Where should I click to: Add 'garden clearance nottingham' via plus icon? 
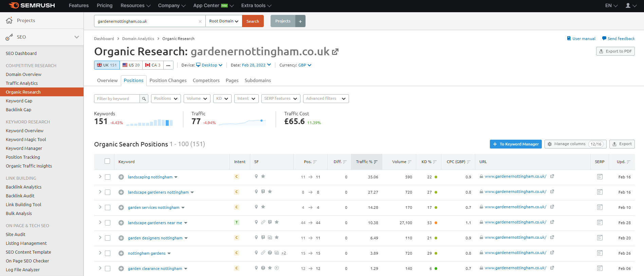(x=121, y=269)
